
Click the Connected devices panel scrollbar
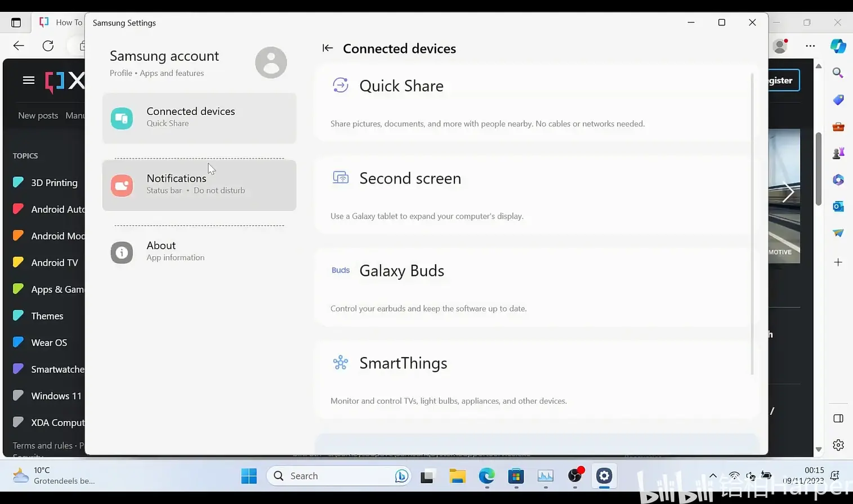point(752,224)
